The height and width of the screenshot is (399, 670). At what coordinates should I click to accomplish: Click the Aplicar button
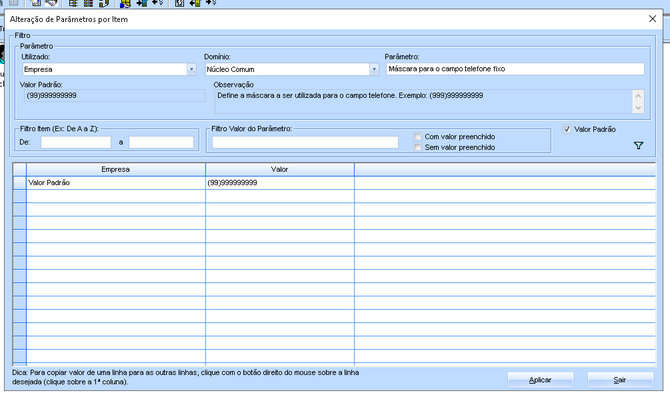point(540,380)
